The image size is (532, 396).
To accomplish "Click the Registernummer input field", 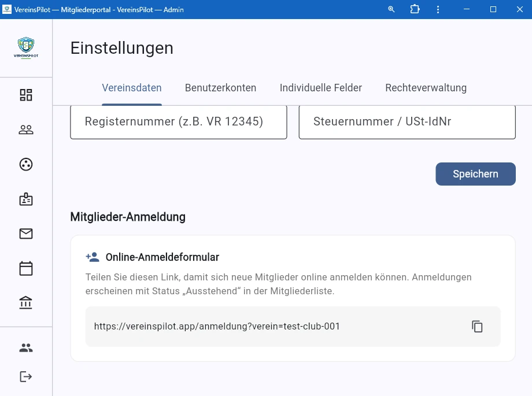I will (x=178, y=122).
